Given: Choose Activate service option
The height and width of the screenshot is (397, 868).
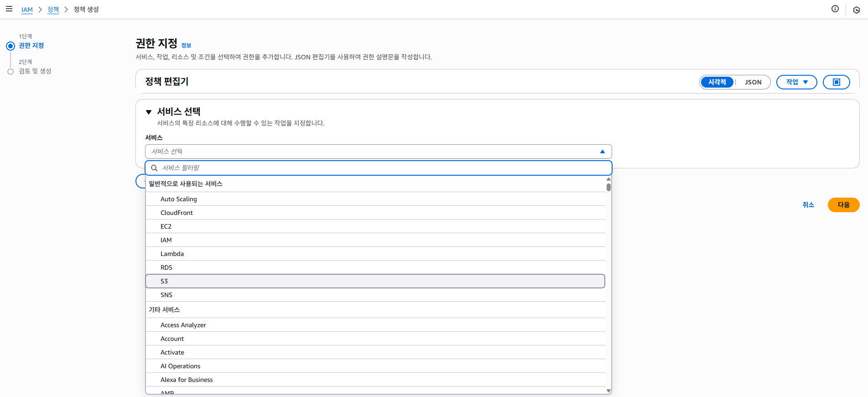Looking at the screenshot, I should [x=375, y=352].
